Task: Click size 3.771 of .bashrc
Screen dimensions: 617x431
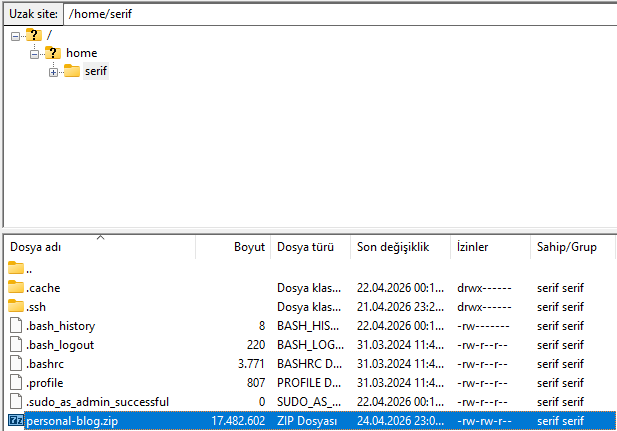Action: tap(251, 364)
